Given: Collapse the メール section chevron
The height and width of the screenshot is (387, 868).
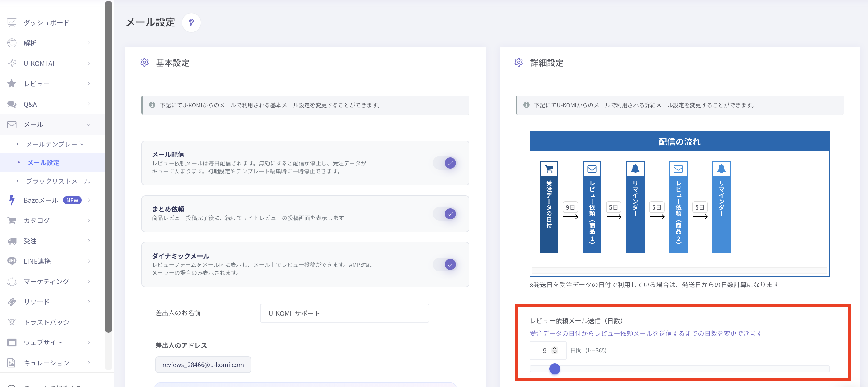Looking at the screenshot, I should 89,124.
